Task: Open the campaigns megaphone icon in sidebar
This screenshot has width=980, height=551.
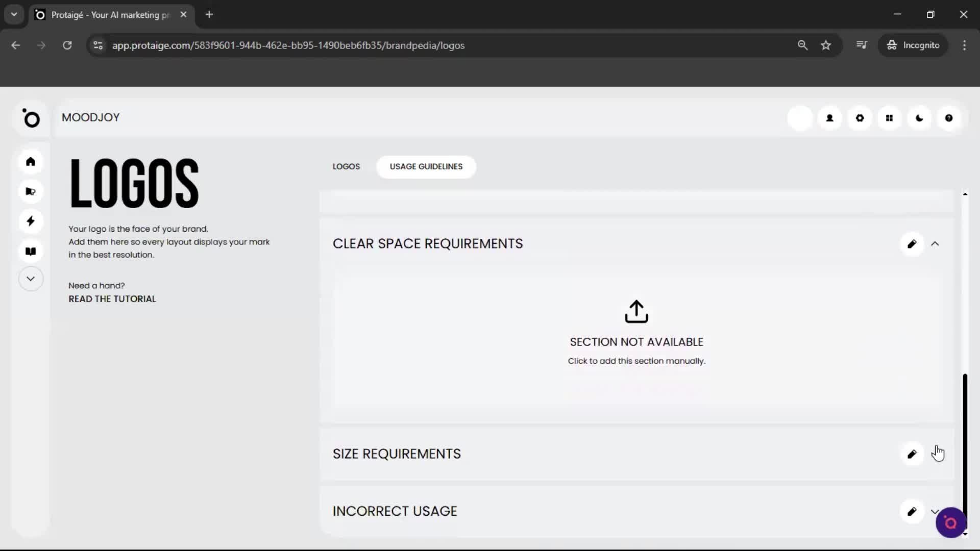Action: pos(31,191)
